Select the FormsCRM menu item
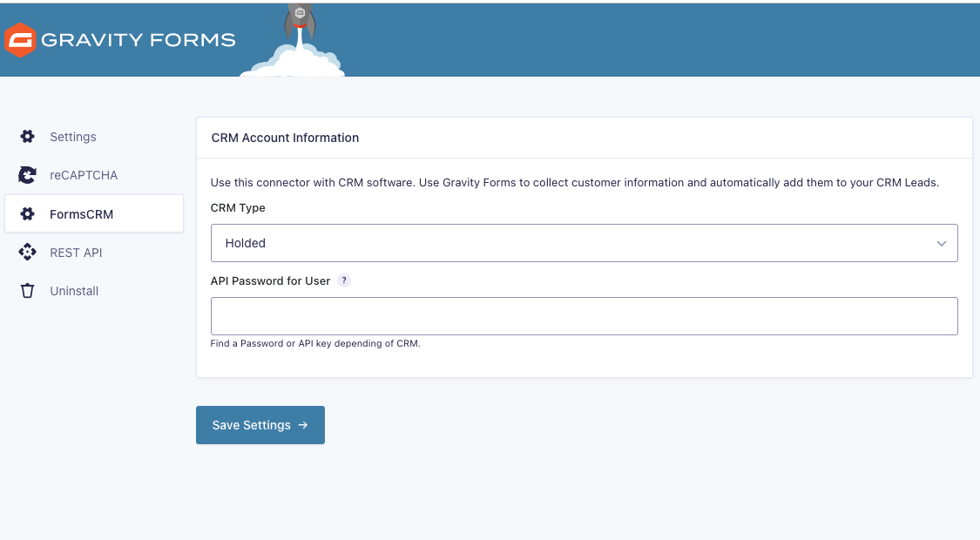 (94, 213)
